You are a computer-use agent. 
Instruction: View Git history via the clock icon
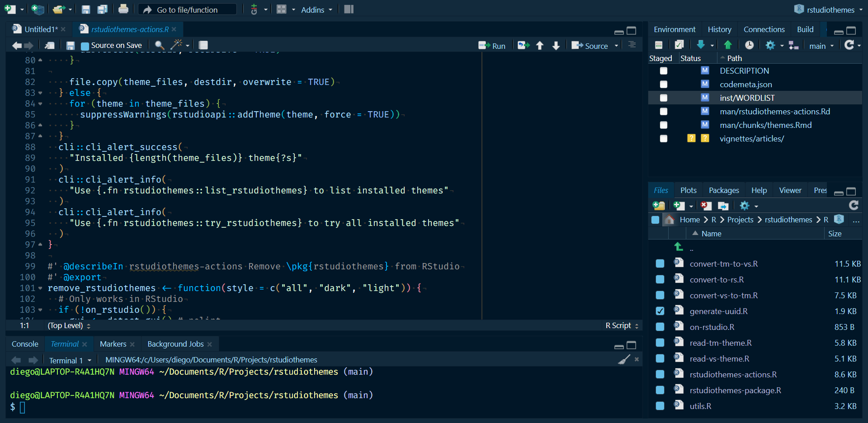point(749,45)
